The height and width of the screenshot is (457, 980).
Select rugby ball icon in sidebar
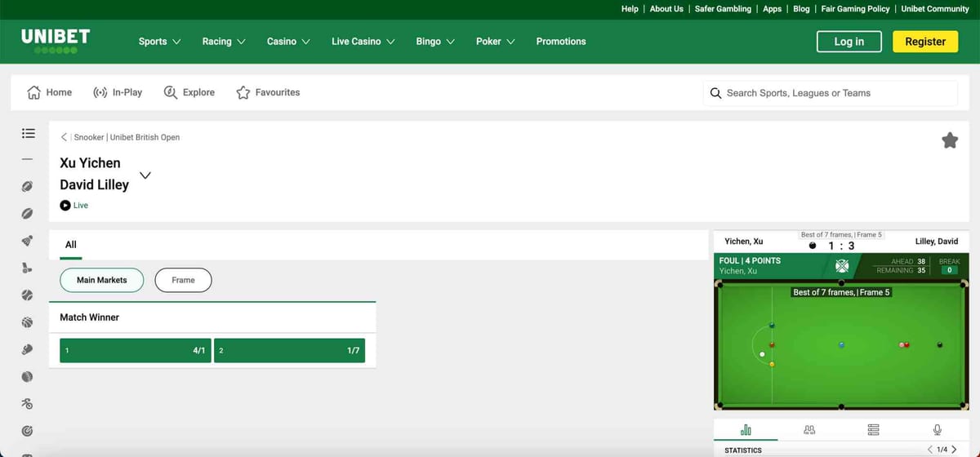point(28,214)
